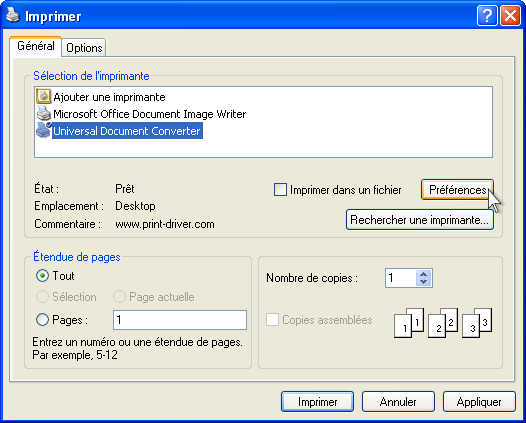Image resolution: width=526 pixels, height=423 pixels.
Task: Select the Sélection radio button
Action: tap(42, 297)
